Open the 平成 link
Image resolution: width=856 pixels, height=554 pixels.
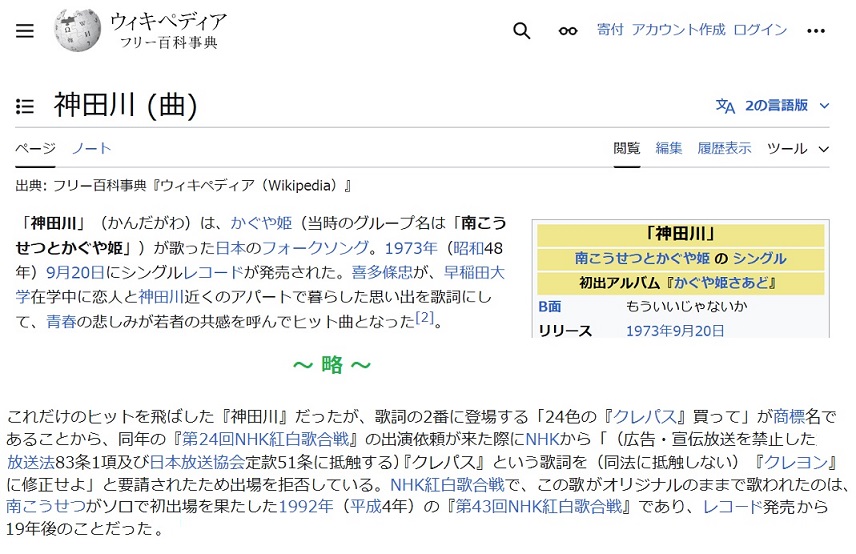tap(365, 506)
